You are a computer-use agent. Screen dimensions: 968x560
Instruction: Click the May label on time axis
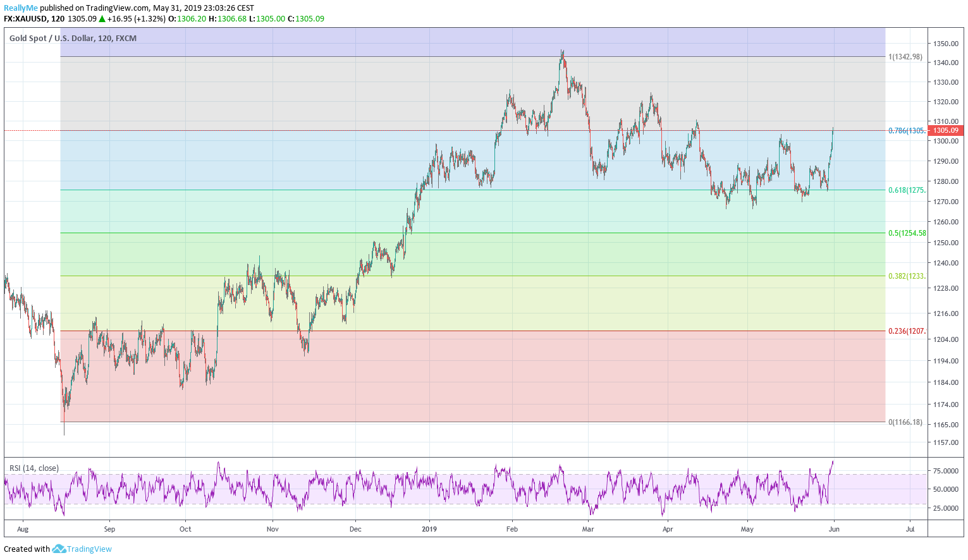point(747,529)
